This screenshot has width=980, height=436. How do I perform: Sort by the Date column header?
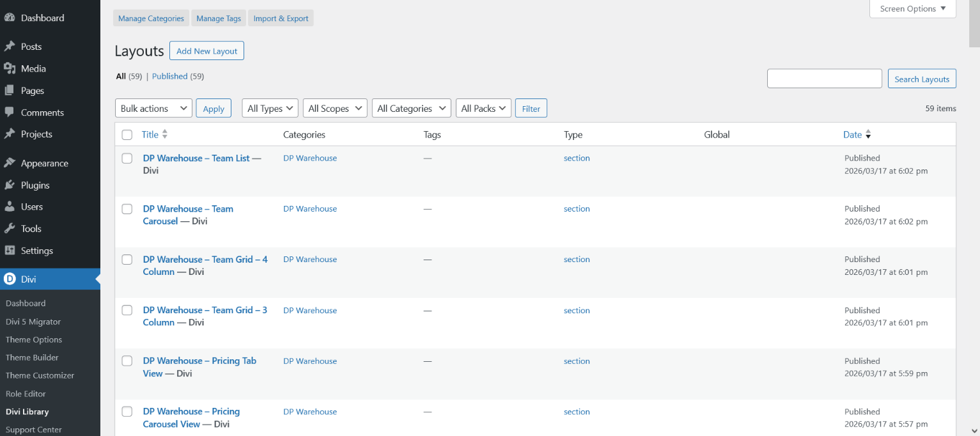(852, 134)
